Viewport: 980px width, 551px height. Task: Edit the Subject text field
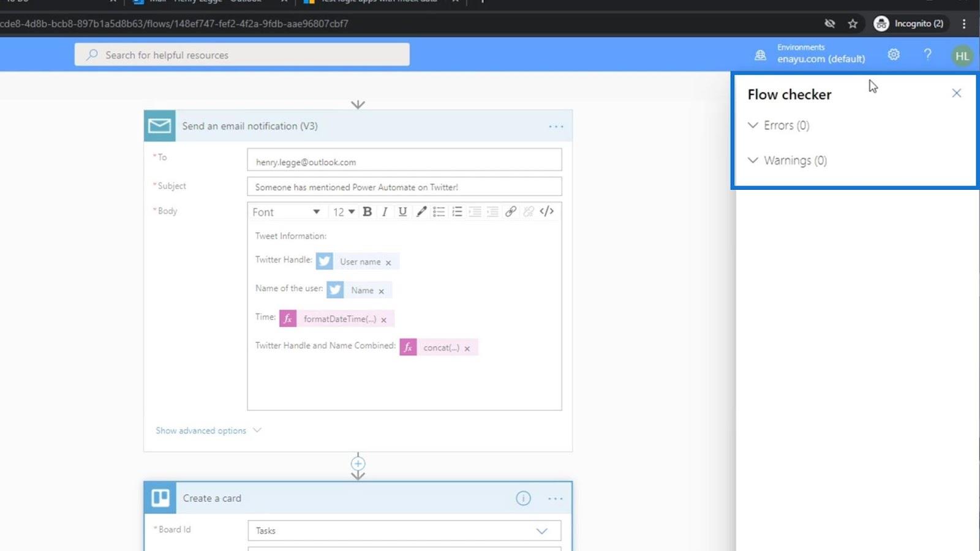coord(404,187)
